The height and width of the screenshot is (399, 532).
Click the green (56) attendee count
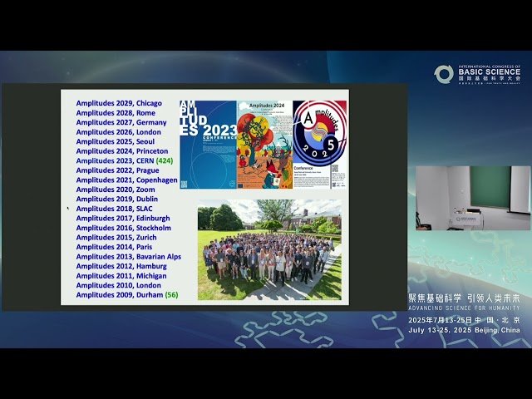(x=171, y=294)
